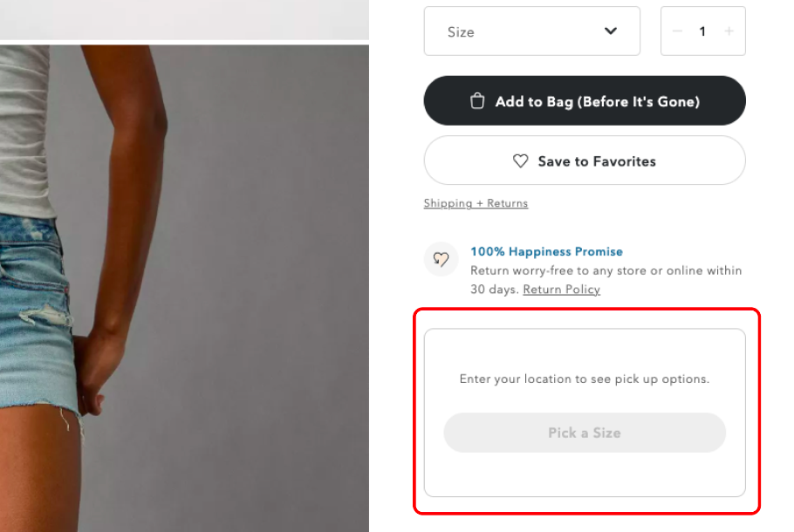794x532 pixels.
Task: Click the Size dropdown chevron arrow
Action: pos(611,31)
